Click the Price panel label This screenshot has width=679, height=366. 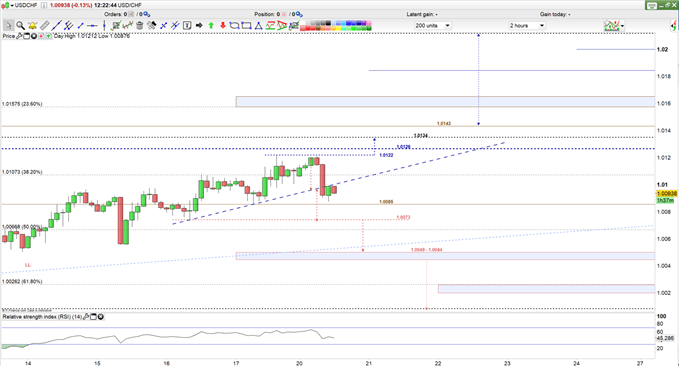[x=9, y=36]
